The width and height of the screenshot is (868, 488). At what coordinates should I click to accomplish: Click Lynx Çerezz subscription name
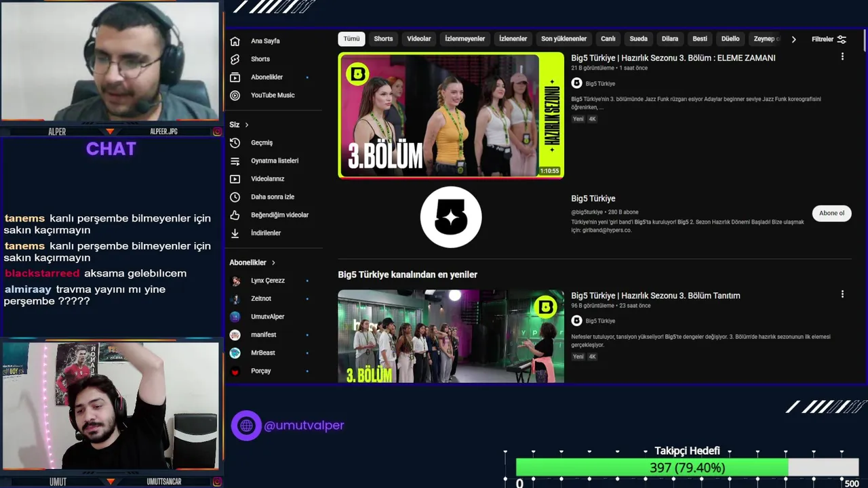coord(268,281)
